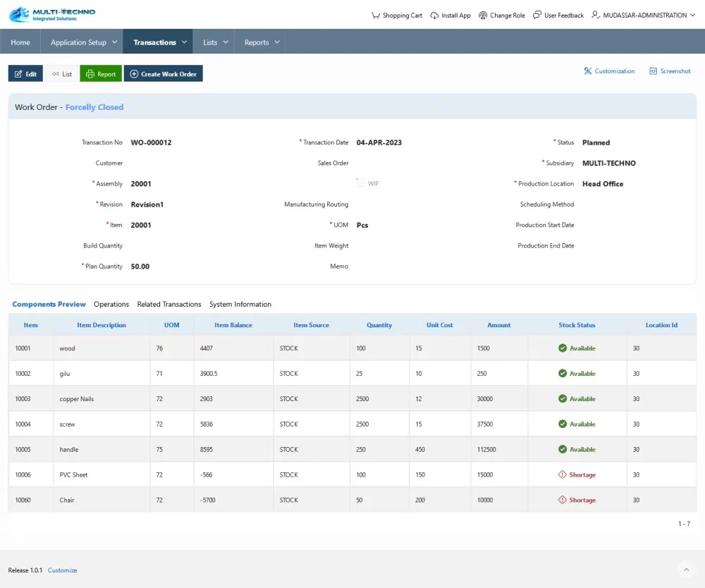Click the scroll-to-top arrow icon
This screenshot has height=588, width=705.
click(685, 570)
